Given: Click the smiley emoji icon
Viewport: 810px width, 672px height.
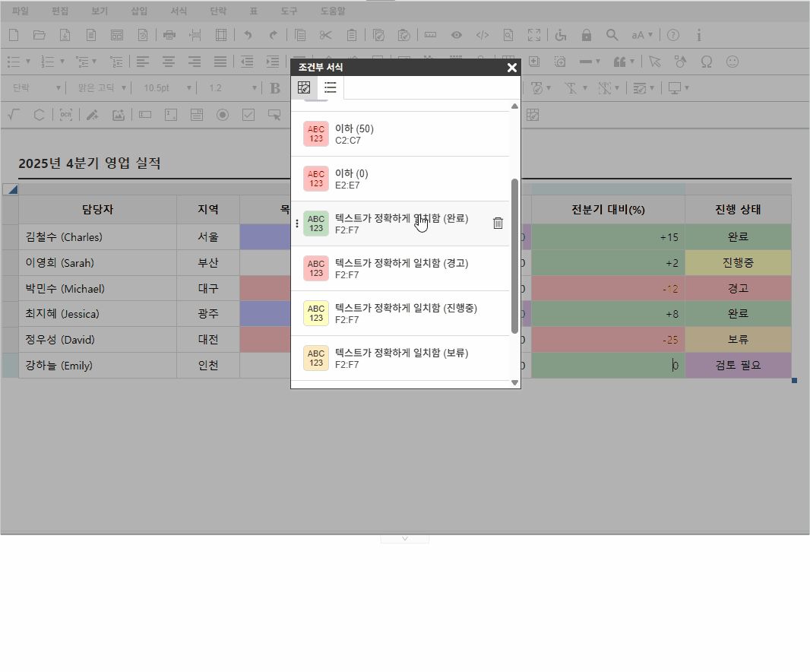Looking at the screenshot, I should coord(732,62).
